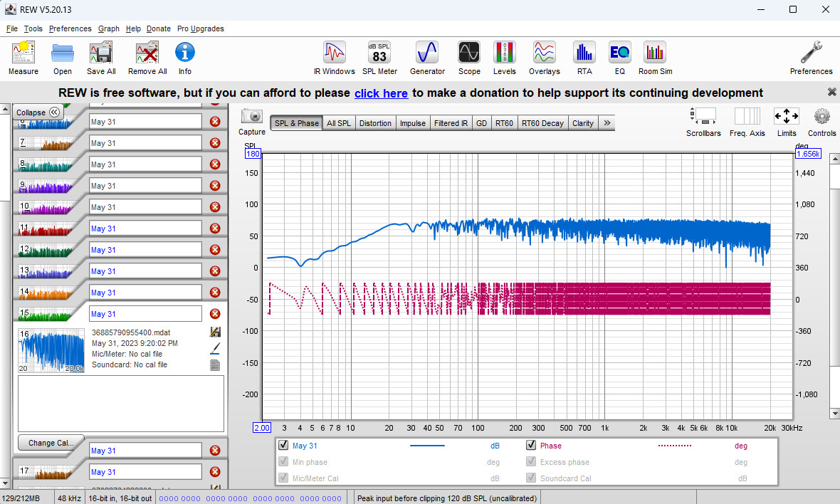
Task: Click the 2.00 frequency axis start box
Action: [x=262, y=427]
